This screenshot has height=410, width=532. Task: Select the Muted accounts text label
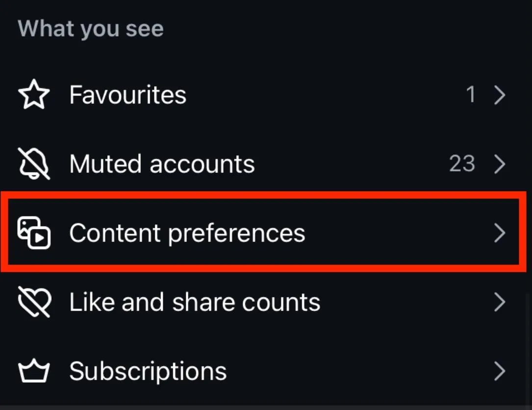162,164
